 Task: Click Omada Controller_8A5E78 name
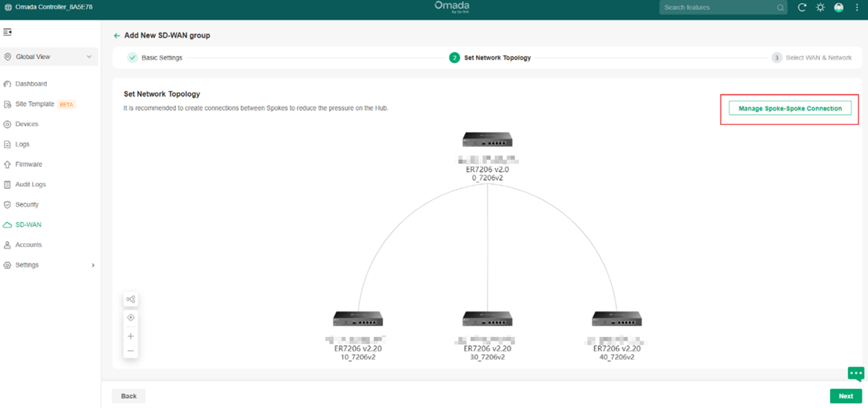(x=54, y=7)
